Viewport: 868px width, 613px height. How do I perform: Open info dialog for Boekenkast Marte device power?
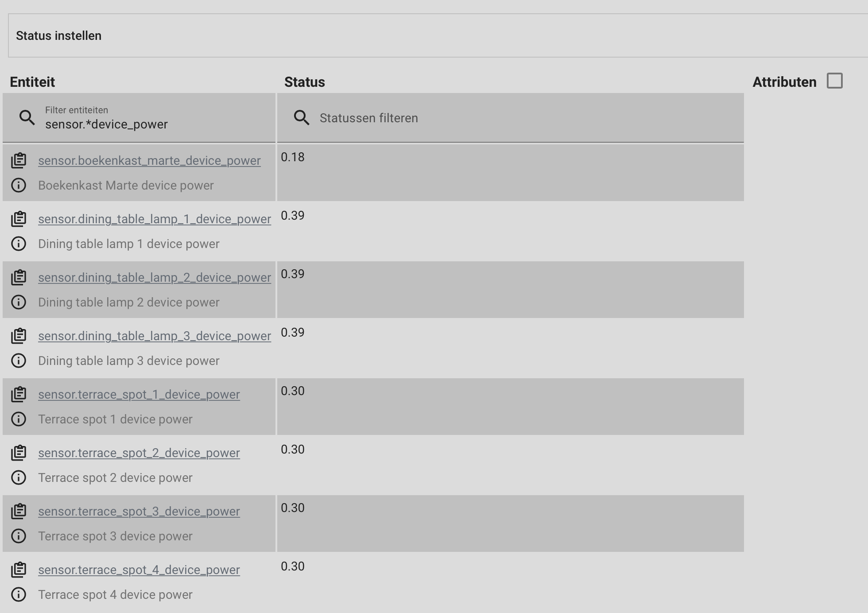click(x=19, y=186)
